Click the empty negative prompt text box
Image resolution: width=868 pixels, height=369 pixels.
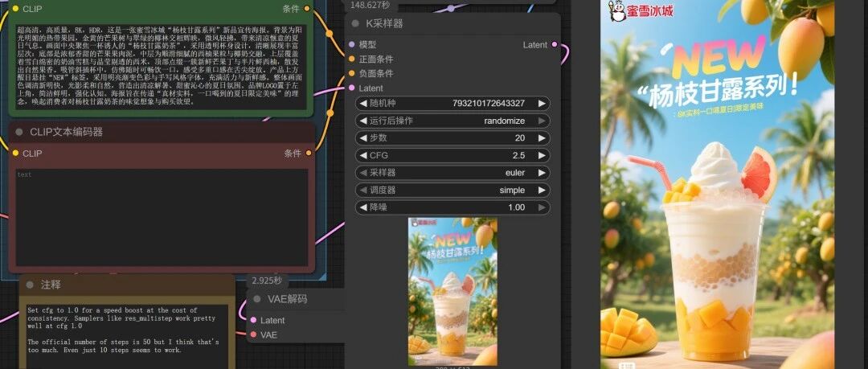click(161, 218)
